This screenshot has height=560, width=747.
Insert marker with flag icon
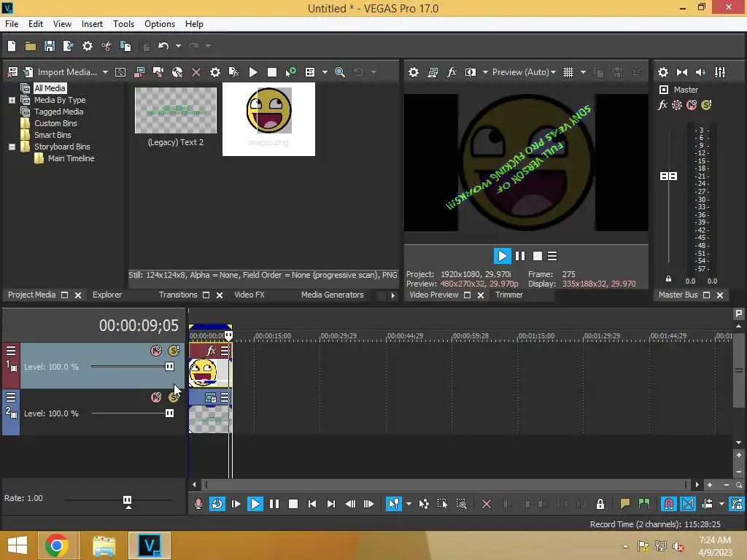pos(625,504)
